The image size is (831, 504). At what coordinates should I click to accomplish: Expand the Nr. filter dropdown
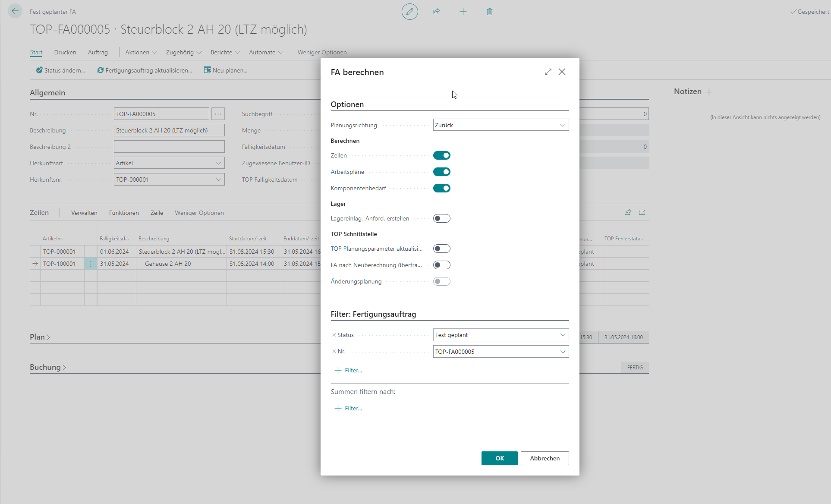coord(562,352)
